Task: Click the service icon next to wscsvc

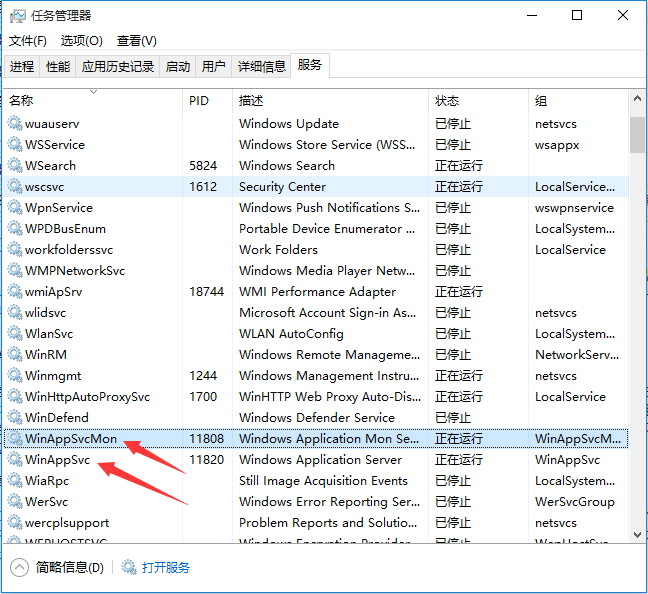Action: coord(15,187)
